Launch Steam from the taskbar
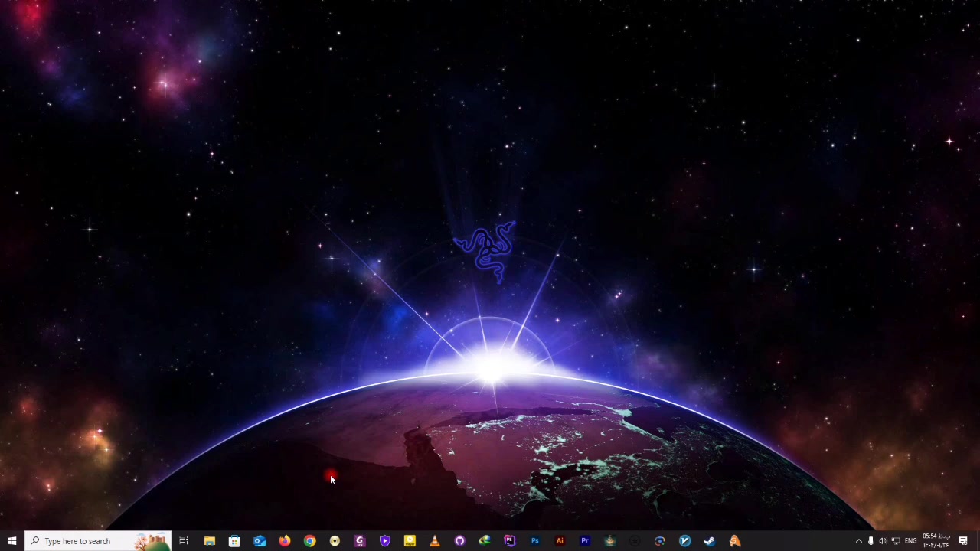This screenshot has height=551, width=980. [x=710, y=541]
